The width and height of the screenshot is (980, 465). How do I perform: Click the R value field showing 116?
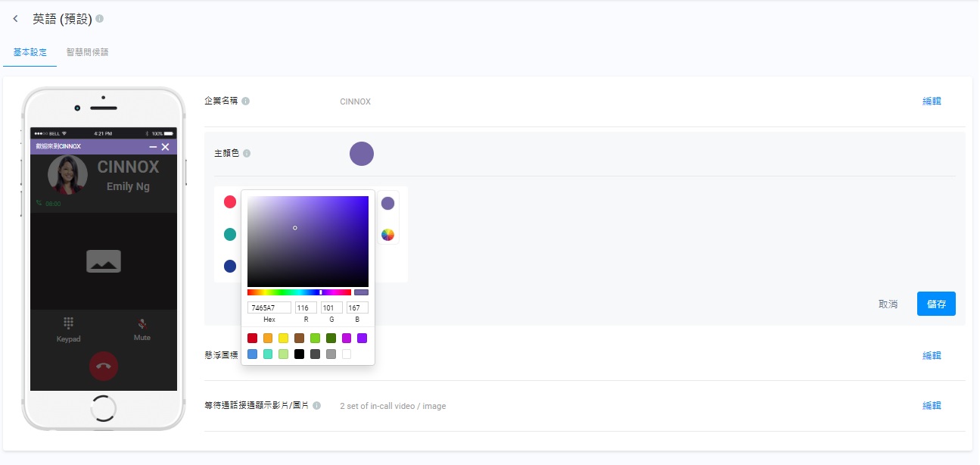click(x=306, y=308)
